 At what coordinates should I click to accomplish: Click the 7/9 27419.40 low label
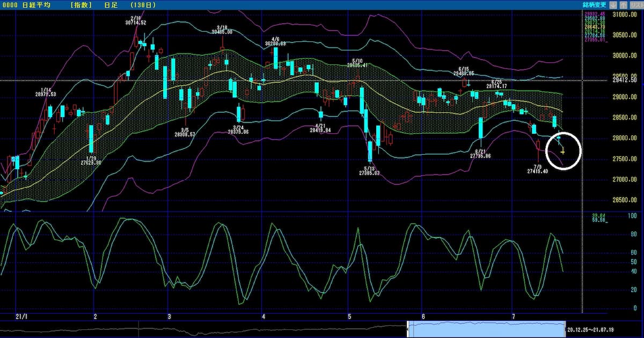537,169
